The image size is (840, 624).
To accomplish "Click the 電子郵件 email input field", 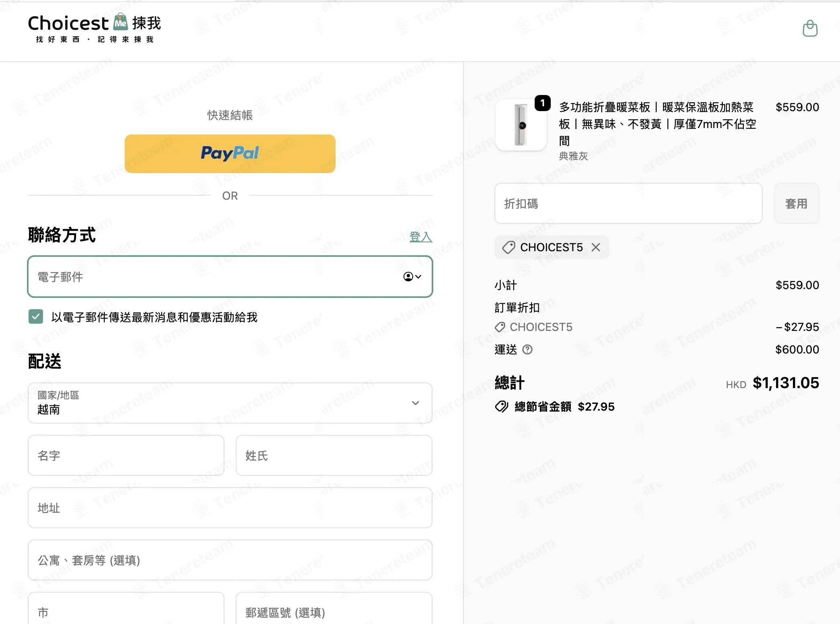I will (x=230, y=277).
